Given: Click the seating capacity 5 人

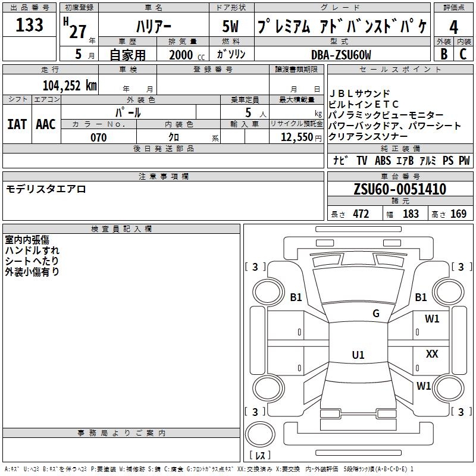Looking at the screenshot, I should pyautogui.click(x=256, y=112).
